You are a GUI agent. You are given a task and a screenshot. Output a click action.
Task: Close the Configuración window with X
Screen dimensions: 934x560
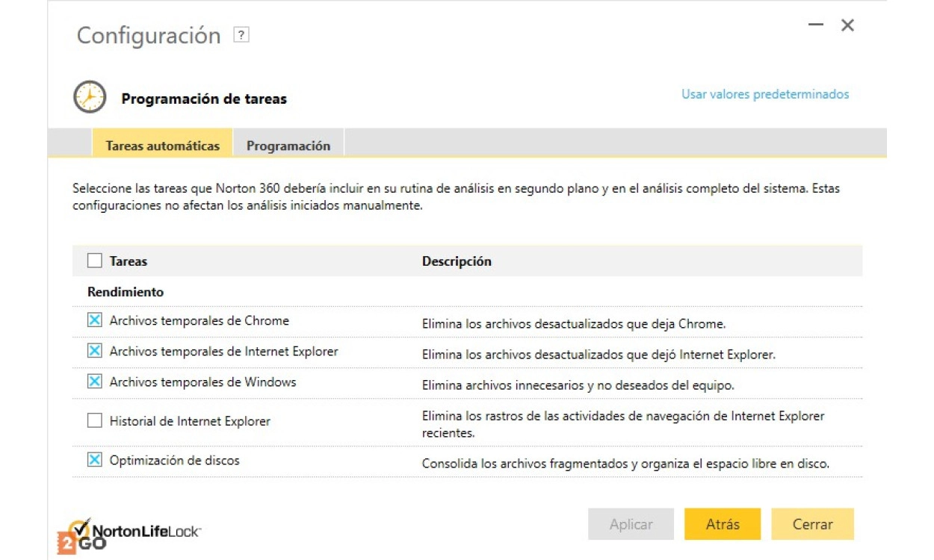point(847,25)
